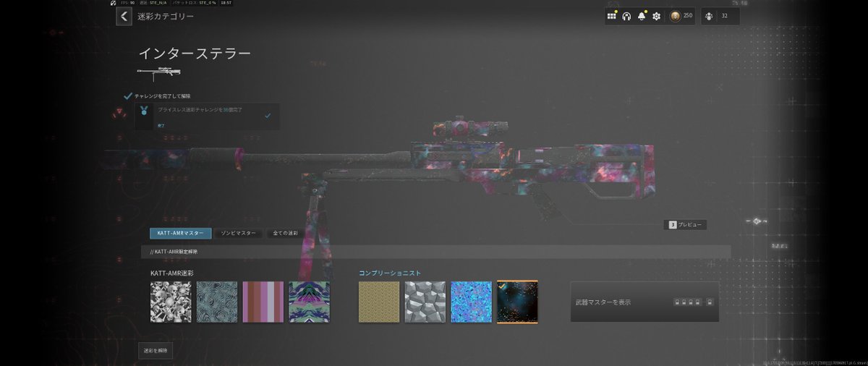Screen dimensions: 868x366
Task: Select the skull pattern camo swatch
Action: point(171,302)
